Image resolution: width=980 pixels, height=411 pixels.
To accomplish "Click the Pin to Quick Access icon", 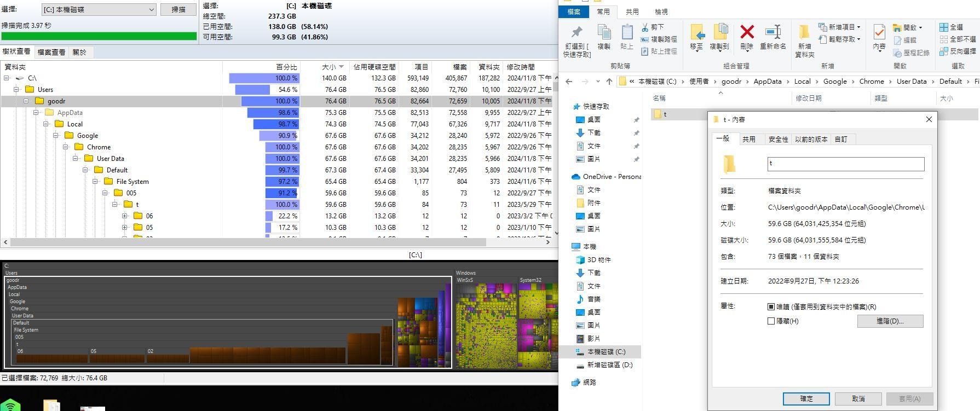I will [x=577, y=33].
